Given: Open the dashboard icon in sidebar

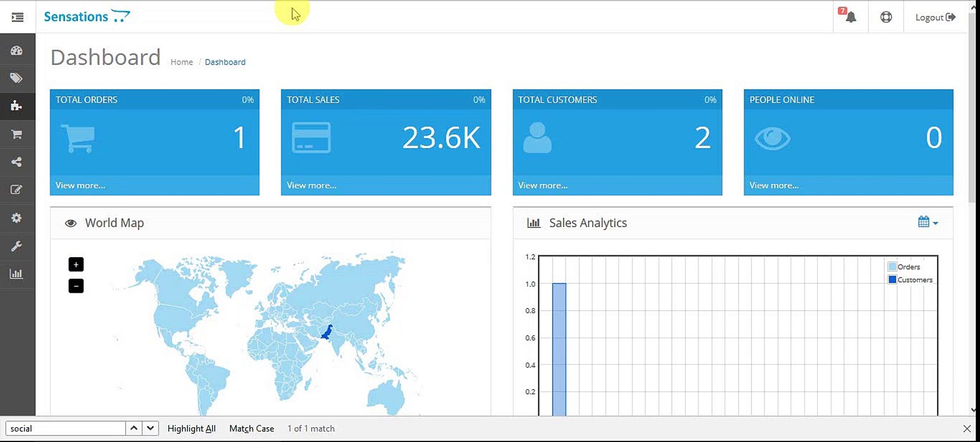Looking at the screenshot, I should [x=17, y=51].
